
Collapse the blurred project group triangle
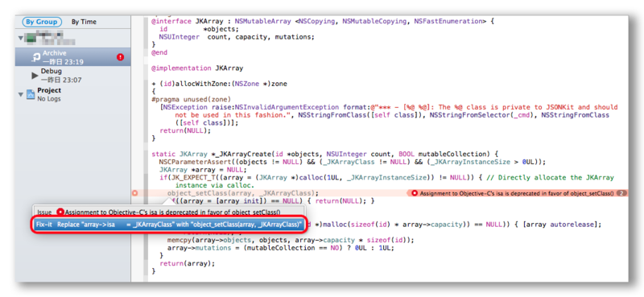pos(21,39)
